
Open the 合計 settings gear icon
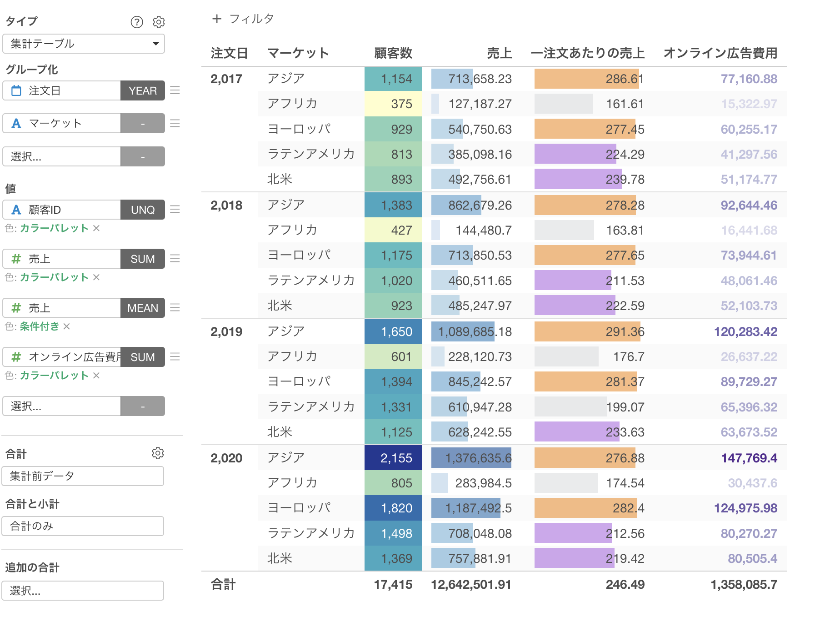click(158, 453)
